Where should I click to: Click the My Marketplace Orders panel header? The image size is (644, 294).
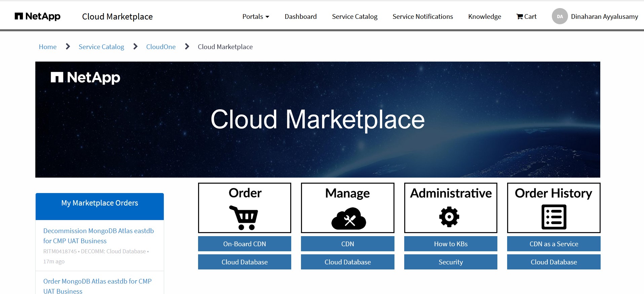pos(100,206)
